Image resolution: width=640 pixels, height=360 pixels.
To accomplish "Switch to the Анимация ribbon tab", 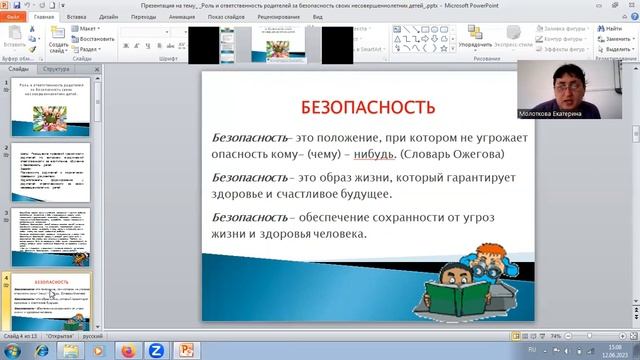I will 182,17.
